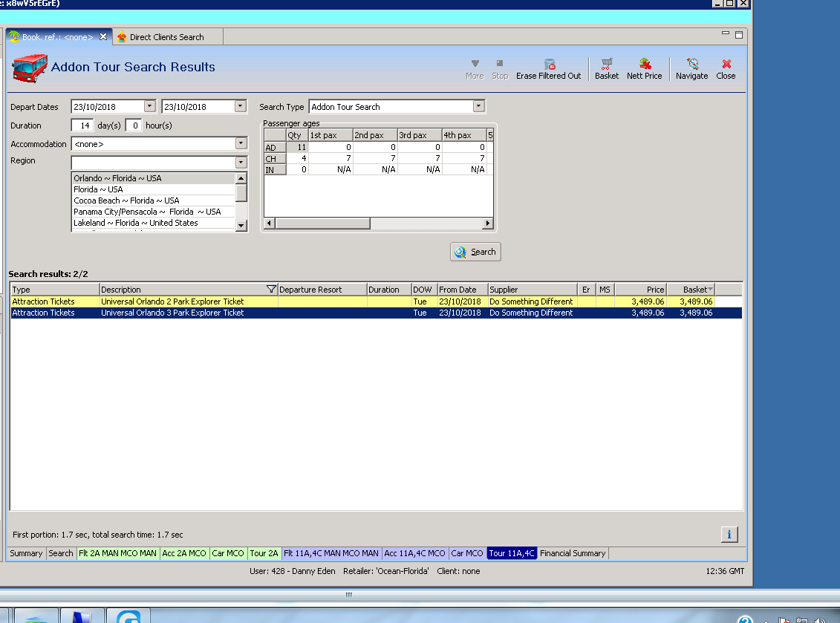Maximize the editor panel view
This screenshot has width=840, height=623.
(739, 35)
